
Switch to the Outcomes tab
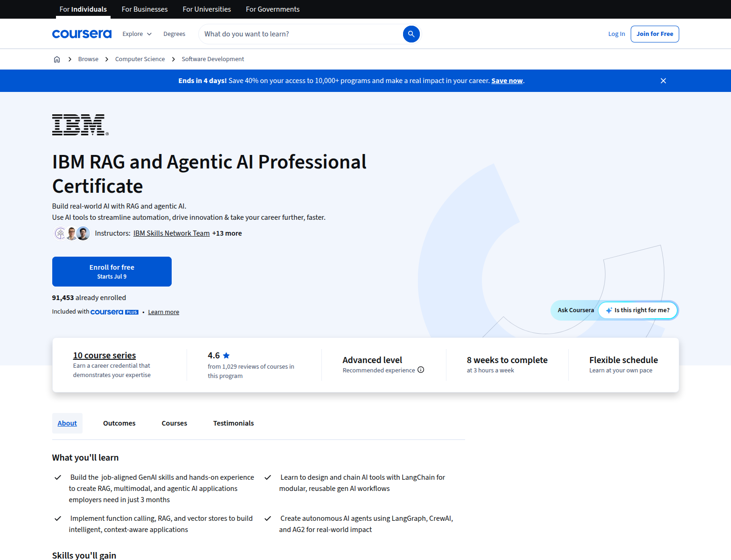coord(119,423)
